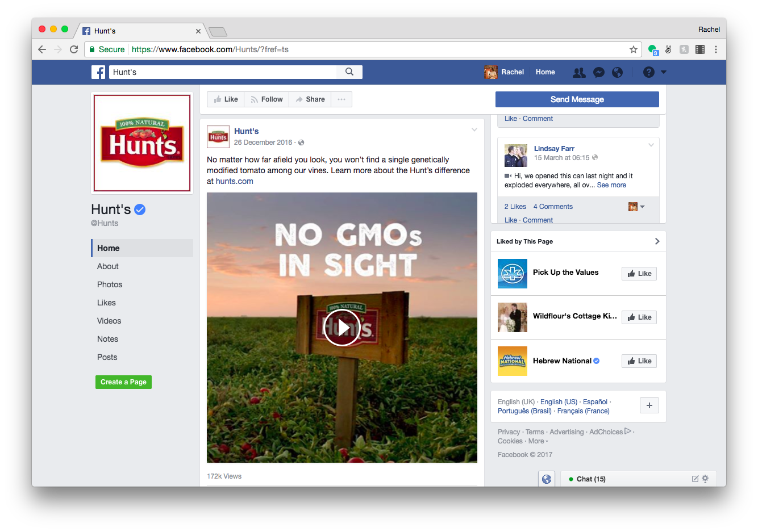Screen dimensions: 758x532
Task: Click Hebrew National page thumbnail
Action: 513,361
